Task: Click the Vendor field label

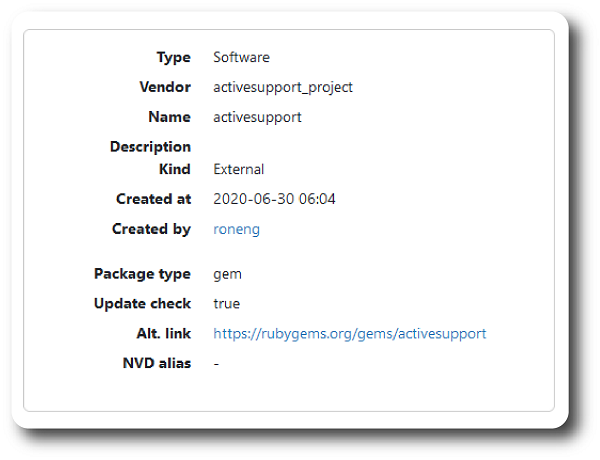Action: coord(165,87)
